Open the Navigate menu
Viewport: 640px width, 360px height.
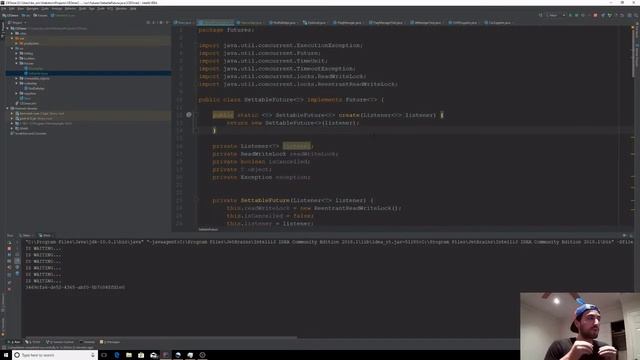pos(32,9)
